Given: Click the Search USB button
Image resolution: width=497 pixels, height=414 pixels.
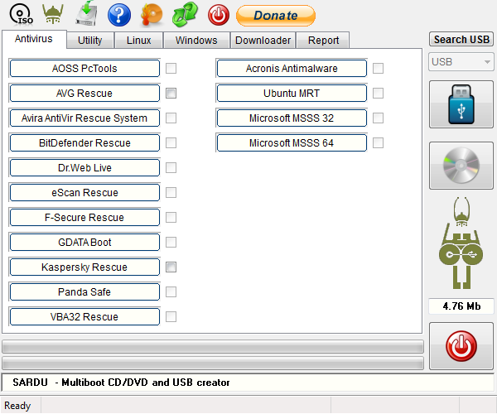Looking at the screenshot, I should point(461,39).
